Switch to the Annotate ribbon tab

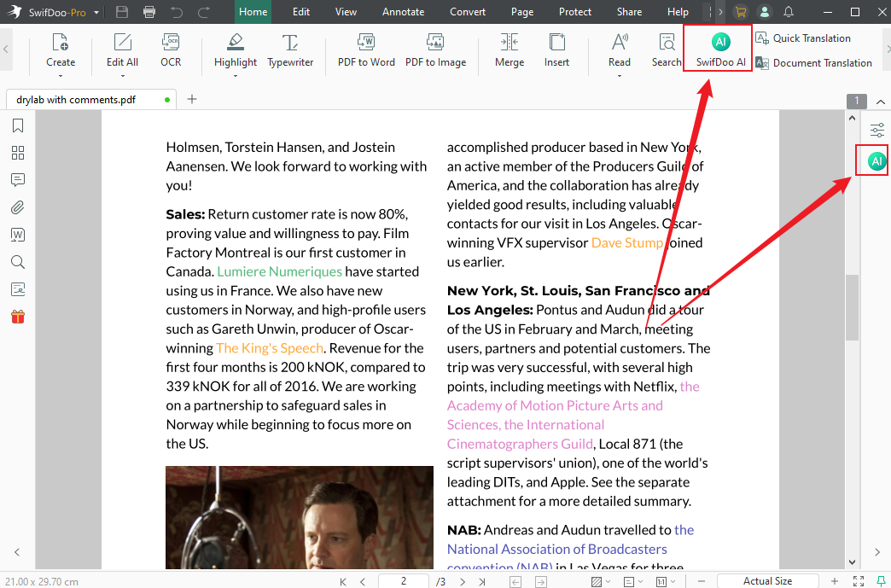tap(403, 12)
